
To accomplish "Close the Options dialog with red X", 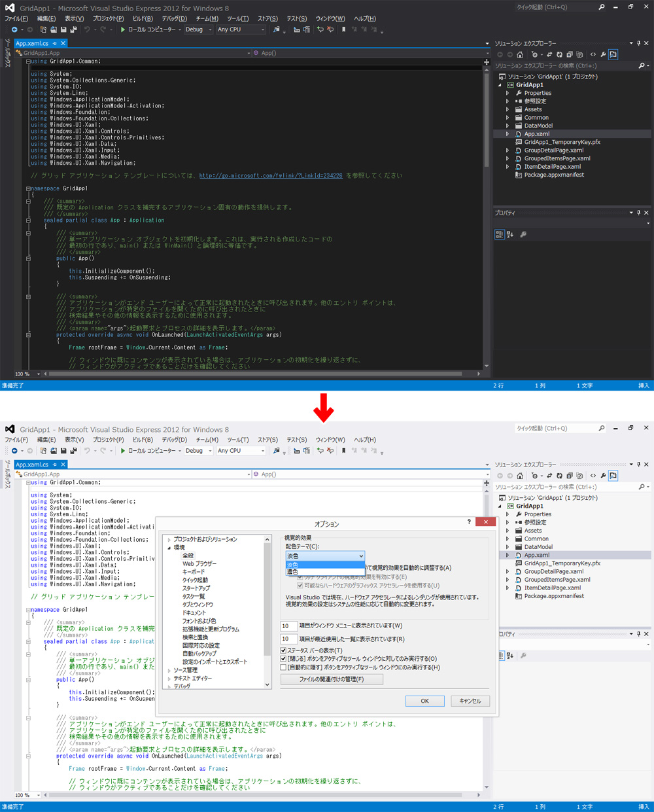I will point(485,521).
